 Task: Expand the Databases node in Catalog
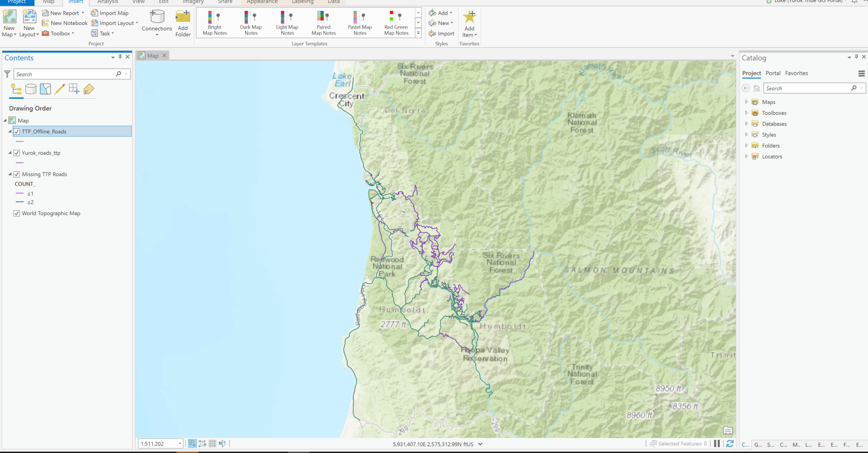(746, 123)
